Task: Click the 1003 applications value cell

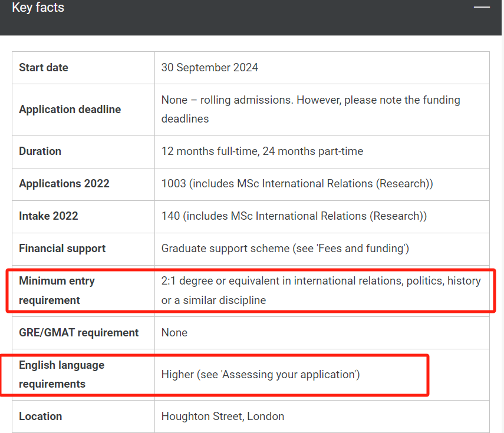Action: tap(297, 184)
